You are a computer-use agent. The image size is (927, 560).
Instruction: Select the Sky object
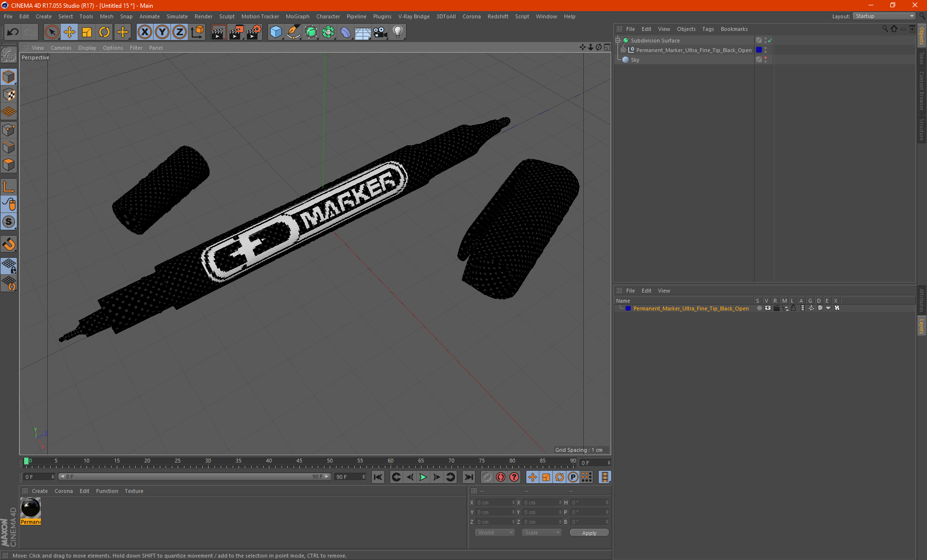click(x=635, y=60)
